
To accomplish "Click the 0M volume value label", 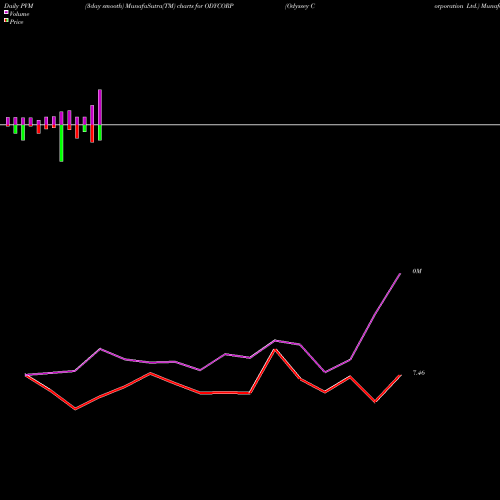I will pyautogui.click(x=417, y=271).
